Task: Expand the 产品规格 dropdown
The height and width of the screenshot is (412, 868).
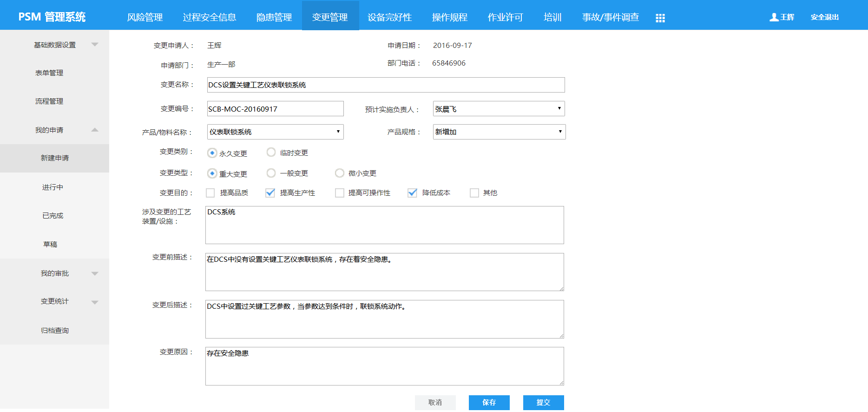Action: coord(499,132)
